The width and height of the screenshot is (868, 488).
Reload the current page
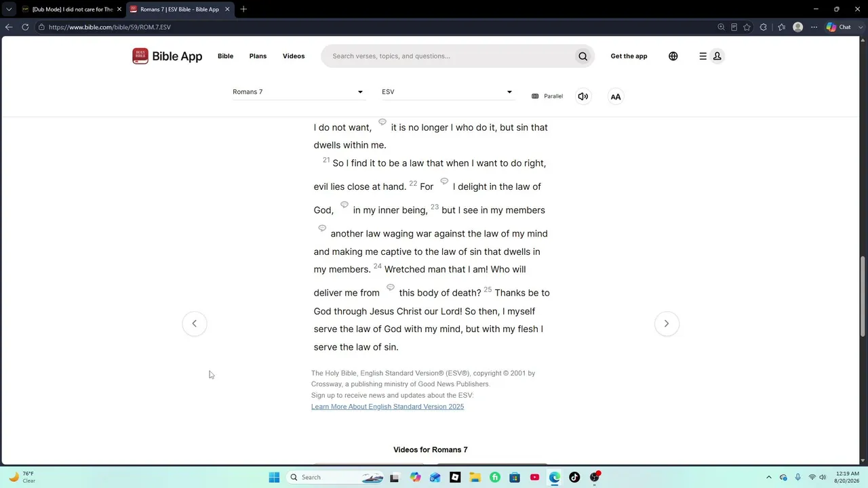click(x=25, y=27)
